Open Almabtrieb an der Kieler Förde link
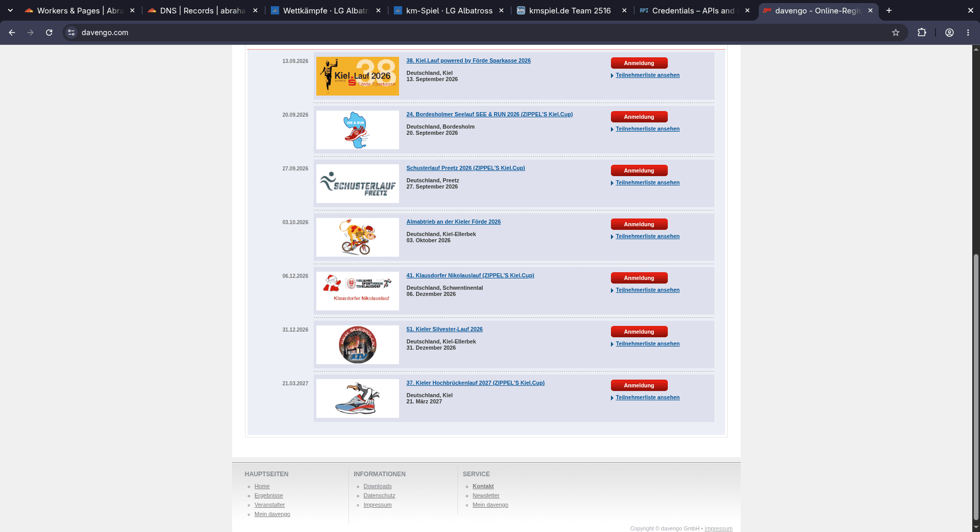Screen dimensions: 980x532 point(453,222)
